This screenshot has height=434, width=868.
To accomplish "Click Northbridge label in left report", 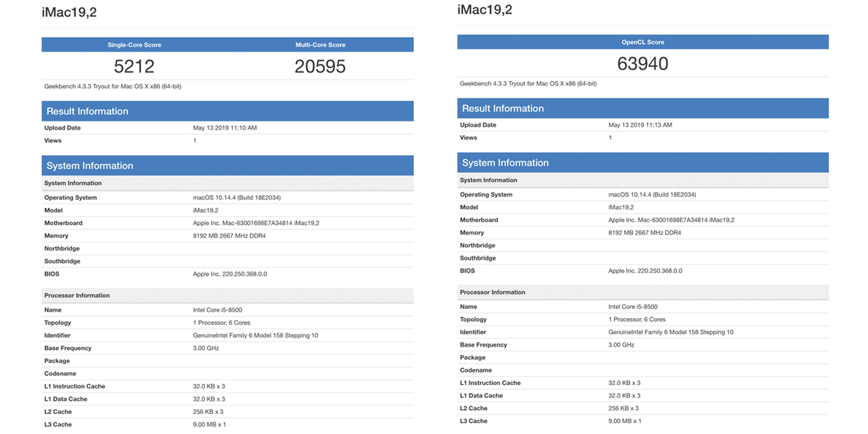I will pyautogui.click(x=62, y=249).
